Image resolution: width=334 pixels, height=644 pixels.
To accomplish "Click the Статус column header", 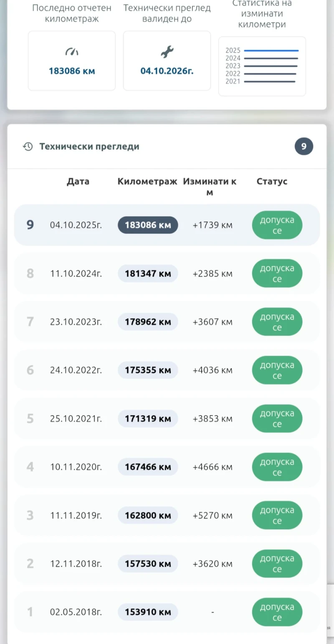I will click(272, 181).
